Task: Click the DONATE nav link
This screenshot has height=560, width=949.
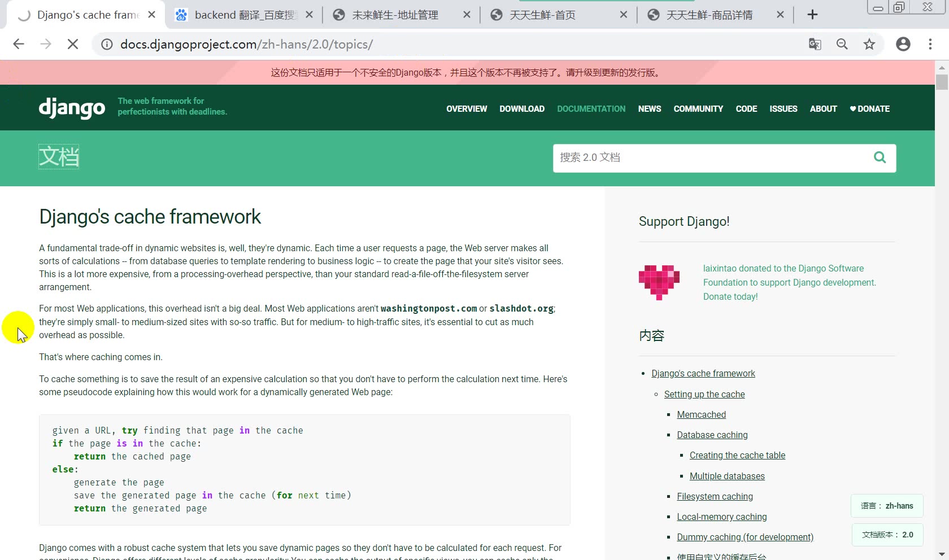Action: 870,109
